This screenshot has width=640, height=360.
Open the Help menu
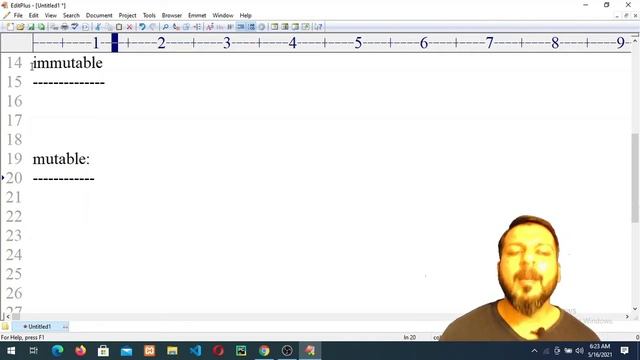coord(245,16)
